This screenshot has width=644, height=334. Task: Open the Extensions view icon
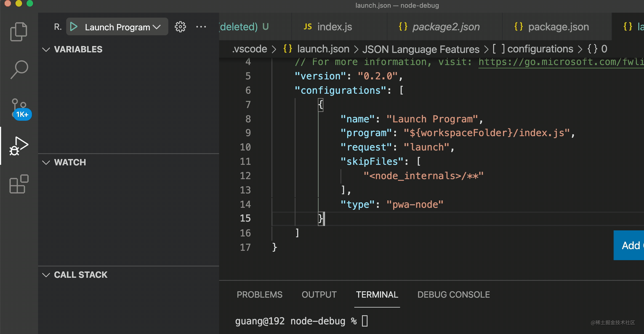coord(19,184)
